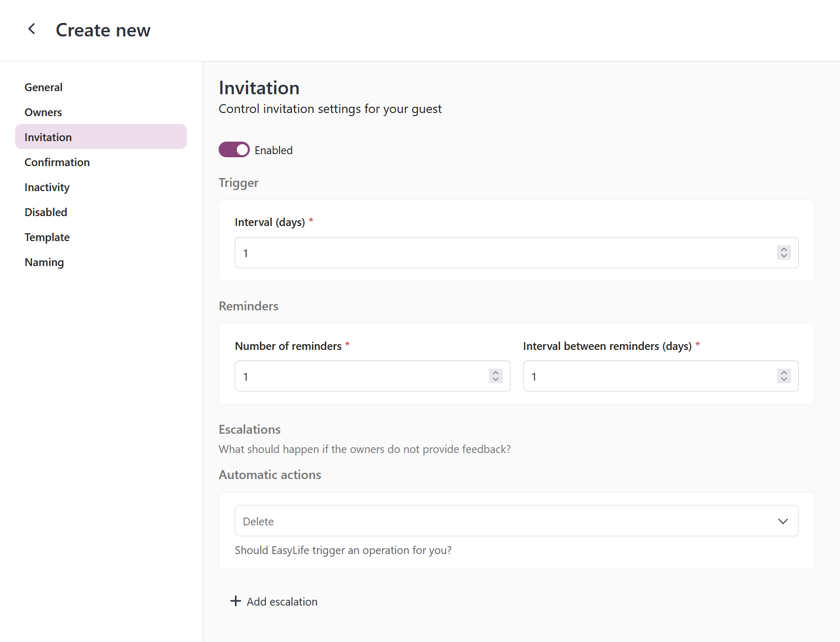Click the back arrow icon
840x642 pixels.
[x=32, y=29]
